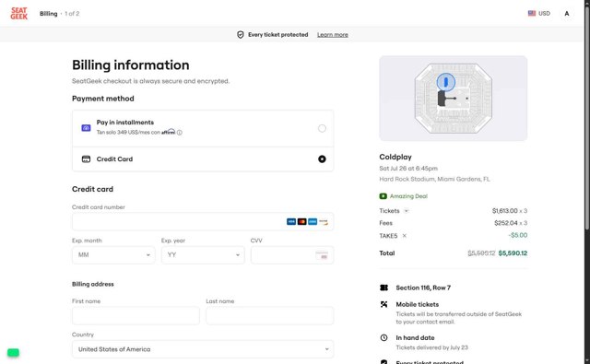Click the Mastercard logo
Screen dimensions: 590x364
[x=301, y=222]
